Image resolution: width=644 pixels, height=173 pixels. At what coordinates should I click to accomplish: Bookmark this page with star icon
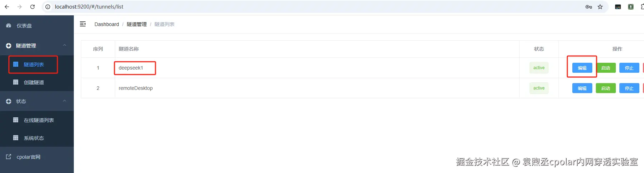[x=600, y=7]
